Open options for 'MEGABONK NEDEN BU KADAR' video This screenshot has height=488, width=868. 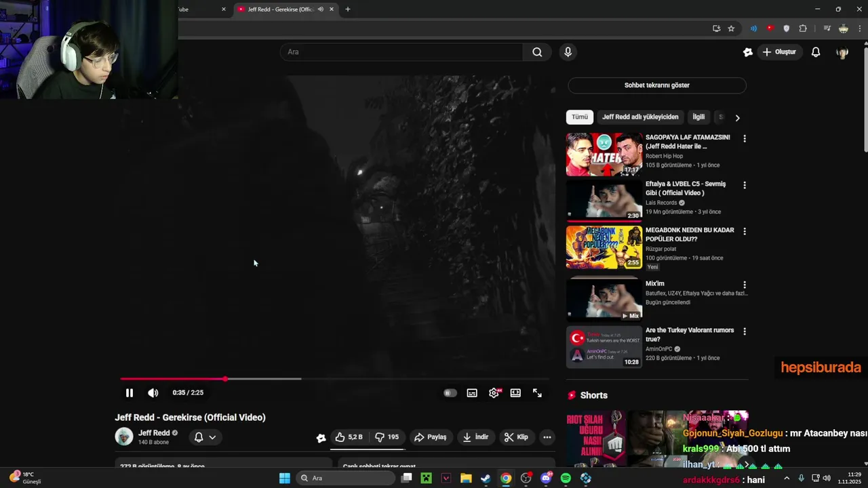pos(745,231)
